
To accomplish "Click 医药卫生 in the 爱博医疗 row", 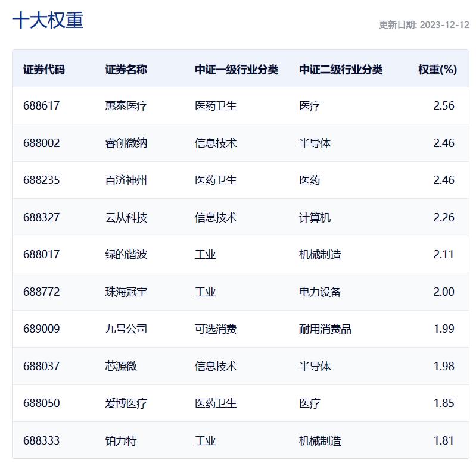I will [x=216, y=403].
